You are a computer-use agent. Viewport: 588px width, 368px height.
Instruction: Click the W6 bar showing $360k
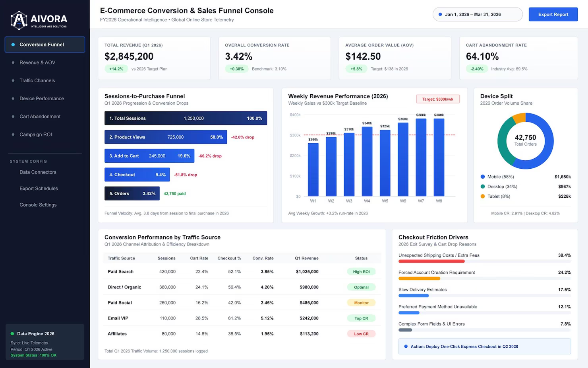[x=403, y=160]
